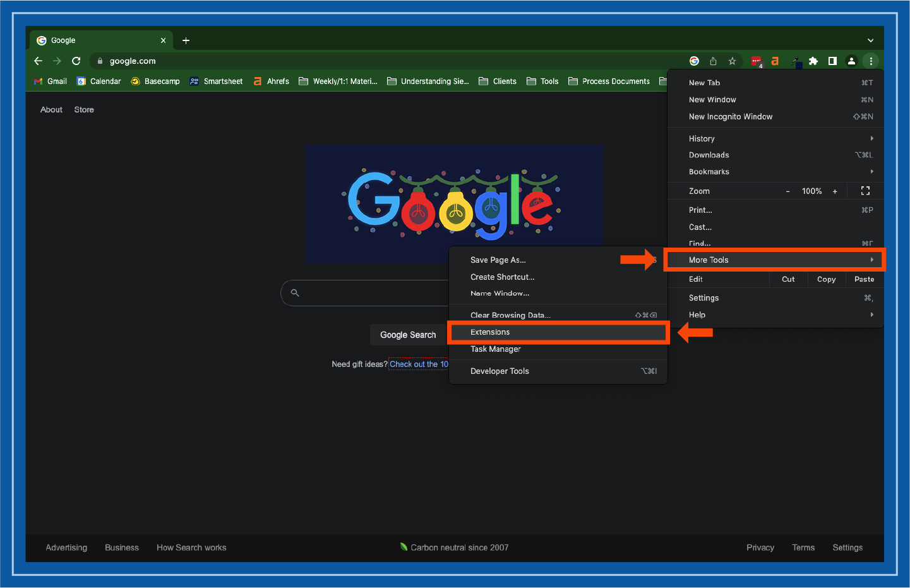The width and height of the screenshot is (910, 588).
Task: Click the browser back arrow
Action: point(38,61)
